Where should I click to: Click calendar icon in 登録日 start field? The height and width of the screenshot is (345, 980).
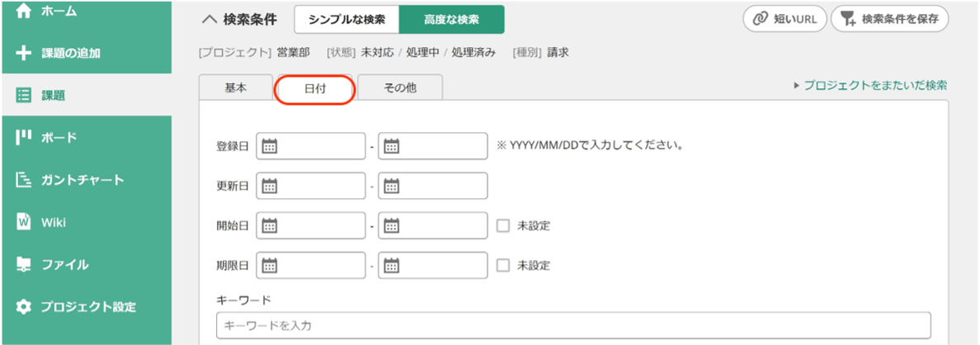pos(269,146)
